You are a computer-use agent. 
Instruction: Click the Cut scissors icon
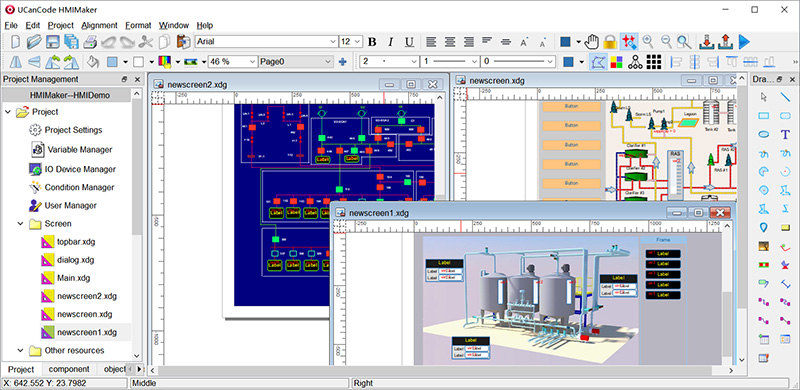pyautogui.click(x=145, y=42)
